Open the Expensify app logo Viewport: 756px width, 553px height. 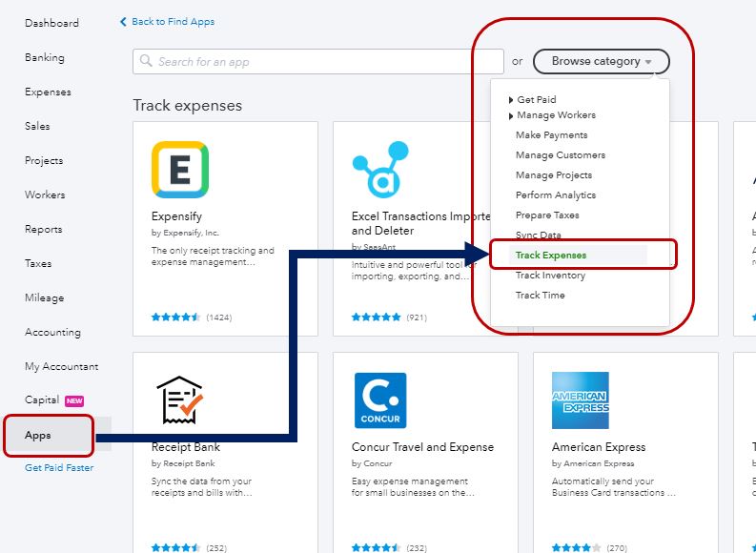[x=180, y=169]
